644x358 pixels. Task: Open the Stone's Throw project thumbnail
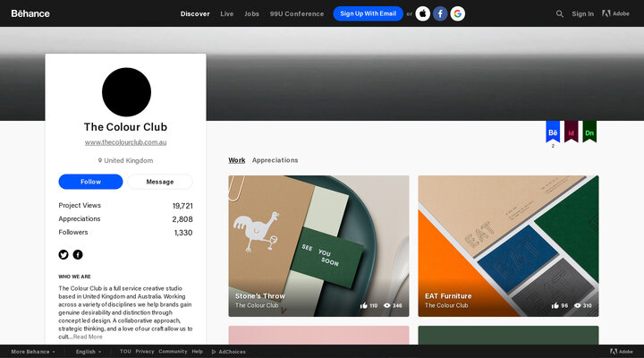point(318,246)
